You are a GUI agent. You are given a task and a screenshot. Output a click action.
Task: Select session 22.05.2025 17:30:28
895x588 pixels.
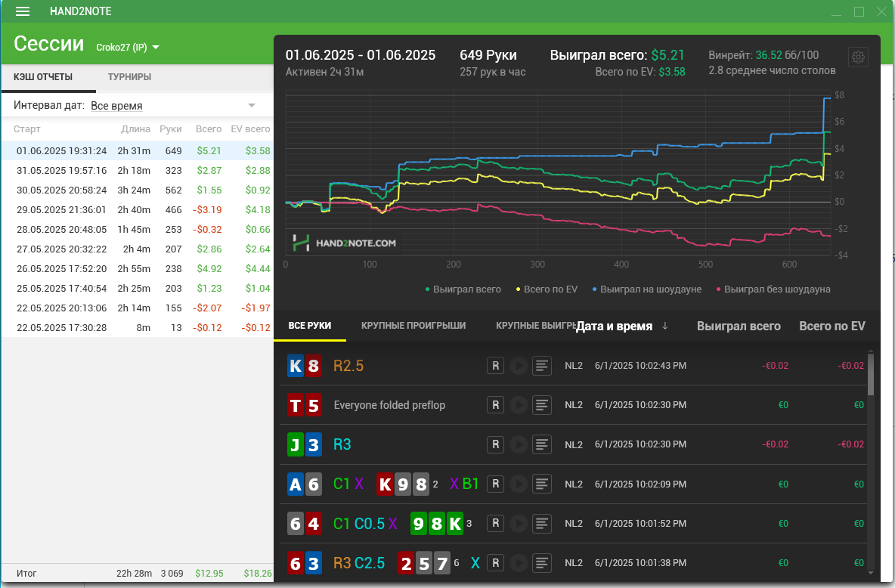[x=137, y=328]
